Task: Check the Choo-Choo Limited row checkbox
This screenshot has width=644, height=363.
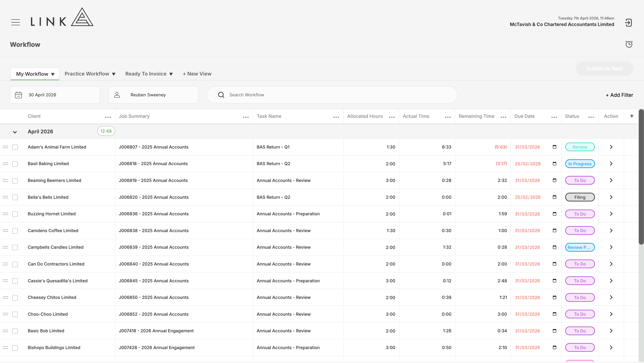Action: click(15, 314)
